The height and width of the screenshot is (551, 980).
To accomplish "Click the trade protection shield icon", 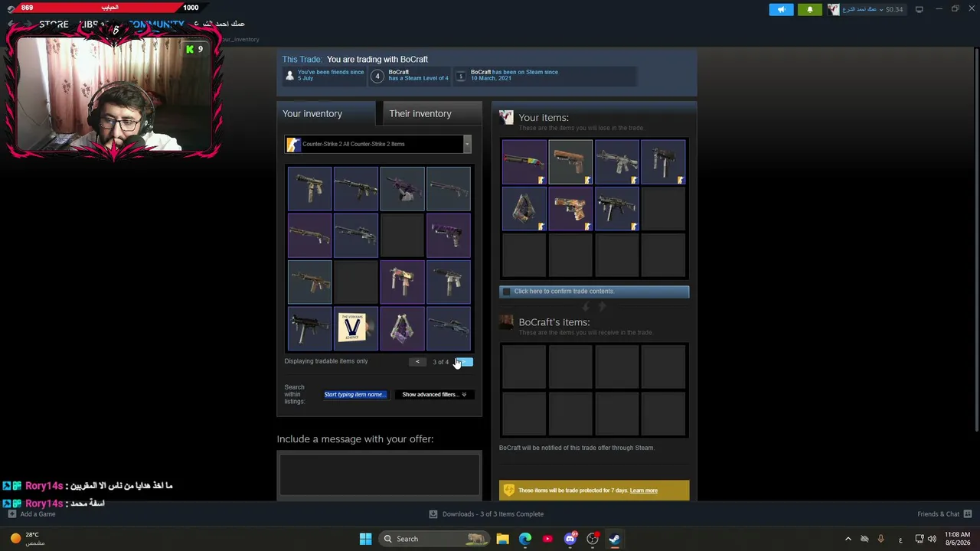I will pos(508,491).
